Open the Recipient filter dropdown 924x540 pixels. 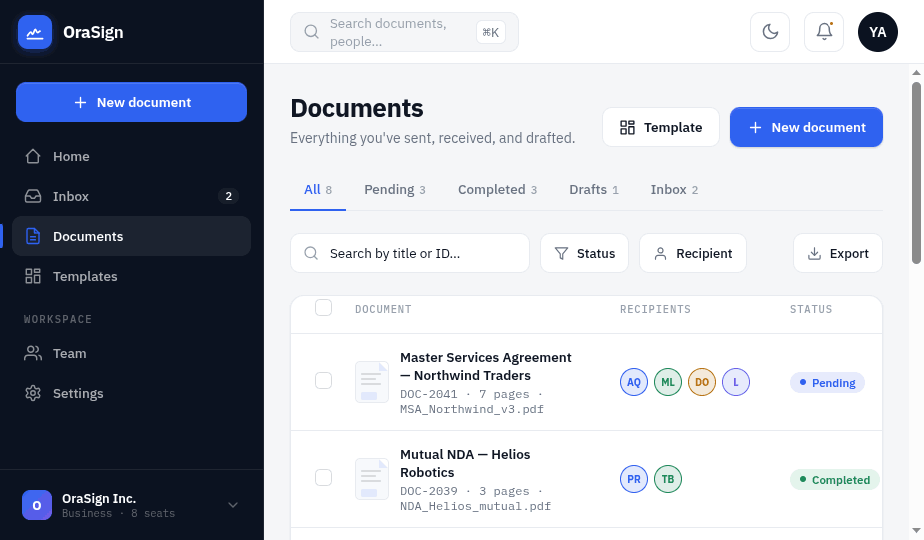point(693,253)
